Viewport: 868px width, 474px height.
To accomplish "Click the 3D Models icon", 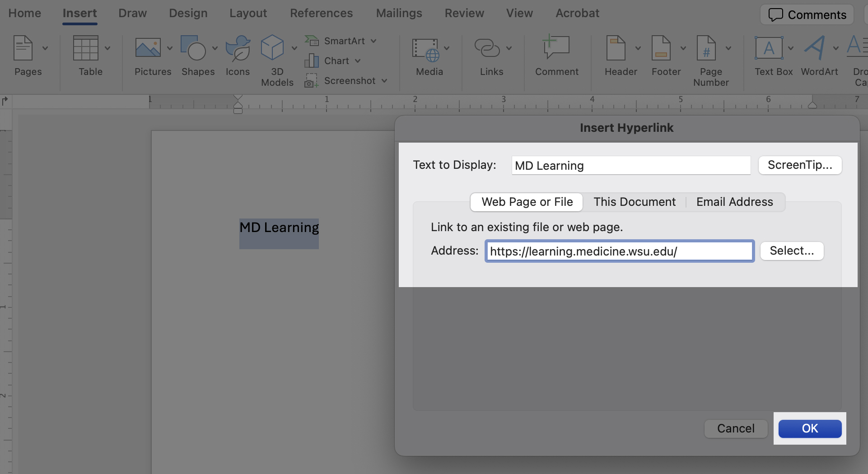I will [x=273, y=47].
